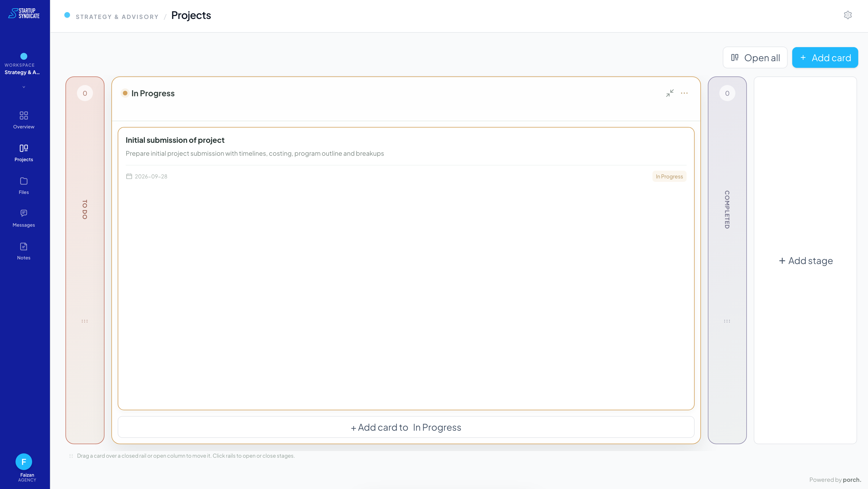Image resolution: width=868 pixels, height=489 pixels.
Task: Open the Initial submission of project card
Action: click(406, 268)
